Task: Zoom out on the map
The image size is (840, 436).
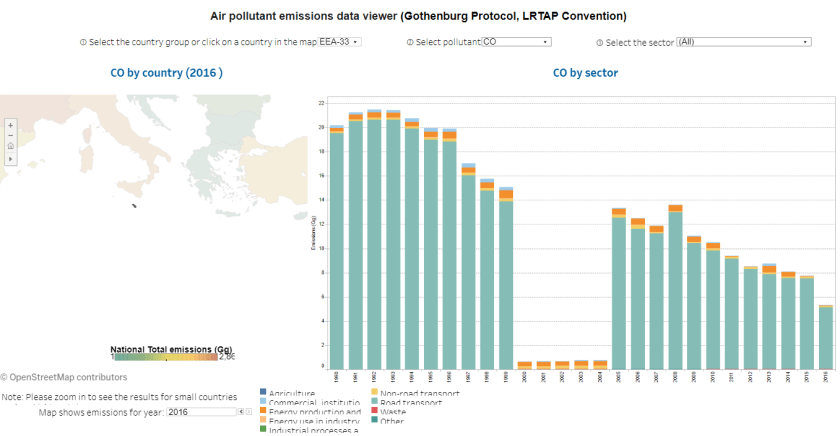Action: pos(10,136)
